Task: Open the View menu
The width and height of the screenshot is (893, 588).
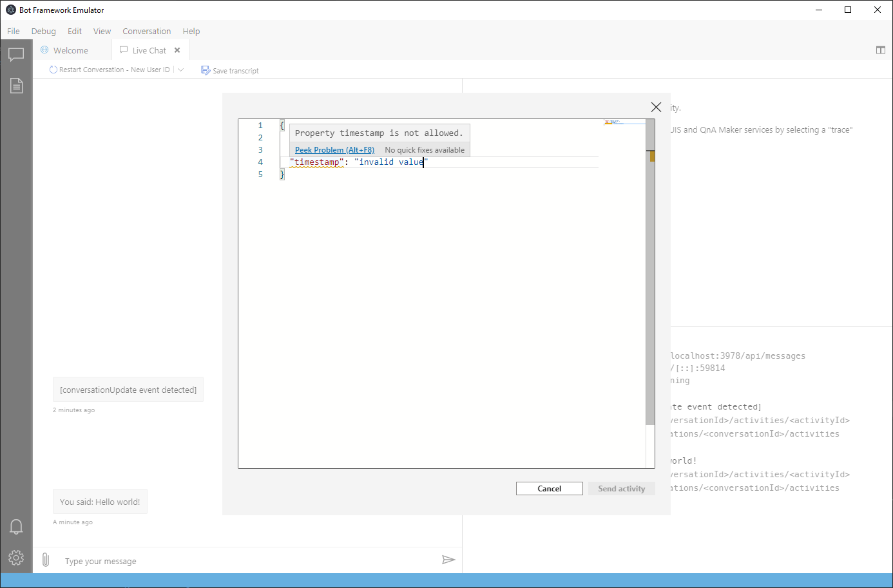Action: (102, 31)
